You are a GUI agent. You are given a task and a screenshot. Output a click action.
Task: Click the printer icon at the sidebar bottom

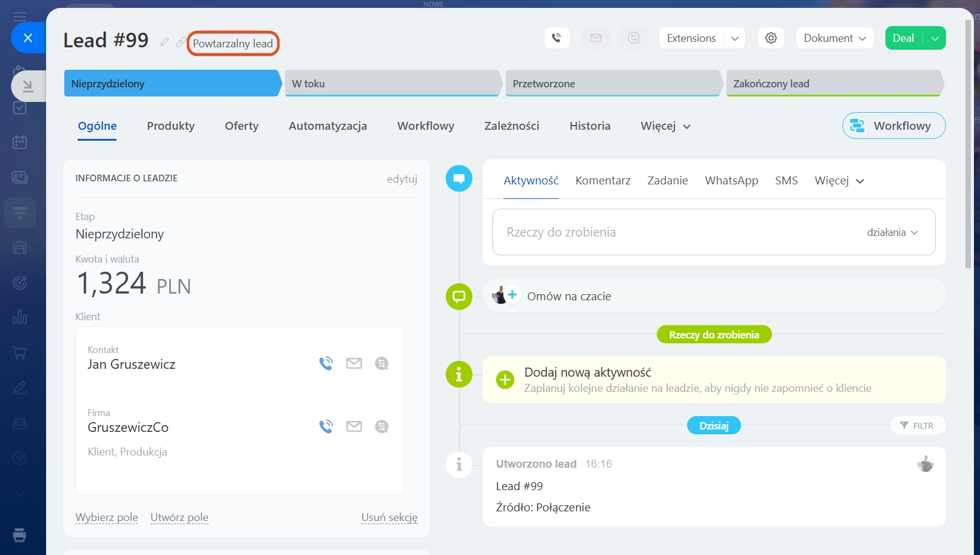click(19, 534)
